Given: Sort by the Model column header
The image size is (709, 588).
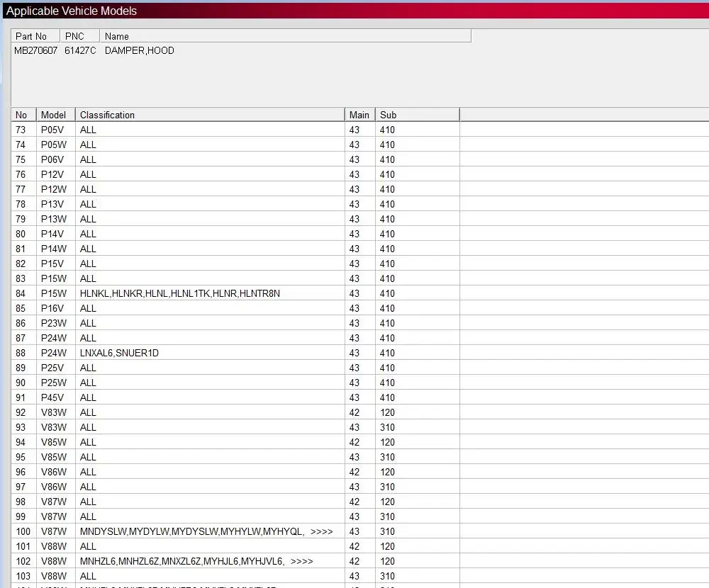Looking at the screenshot, I should pyautogui.click(x=56, y=115).
